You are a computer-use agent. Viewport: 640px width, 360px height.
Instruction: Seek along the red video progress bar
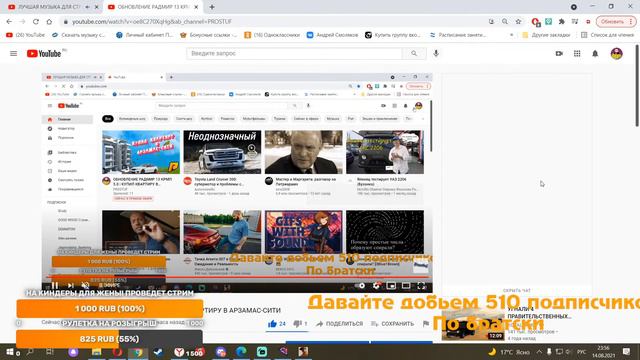pos(237,277)
